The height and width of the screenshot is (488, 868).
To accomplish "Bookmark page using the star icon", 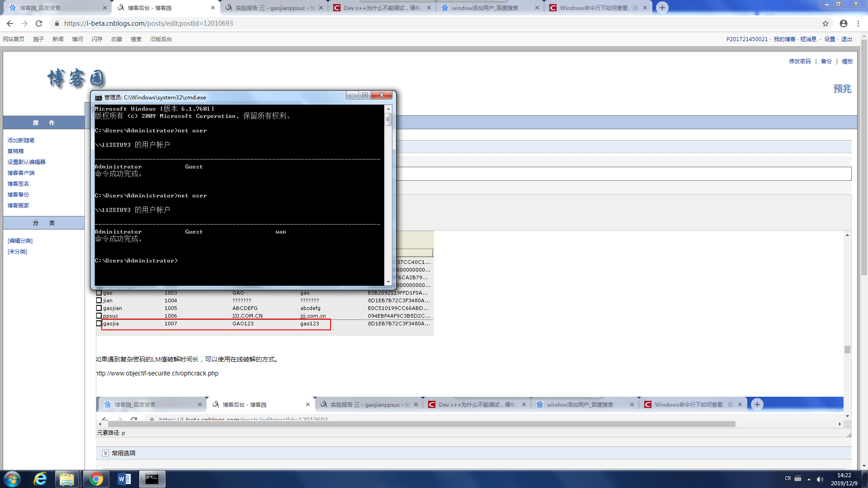I will 826,23.
